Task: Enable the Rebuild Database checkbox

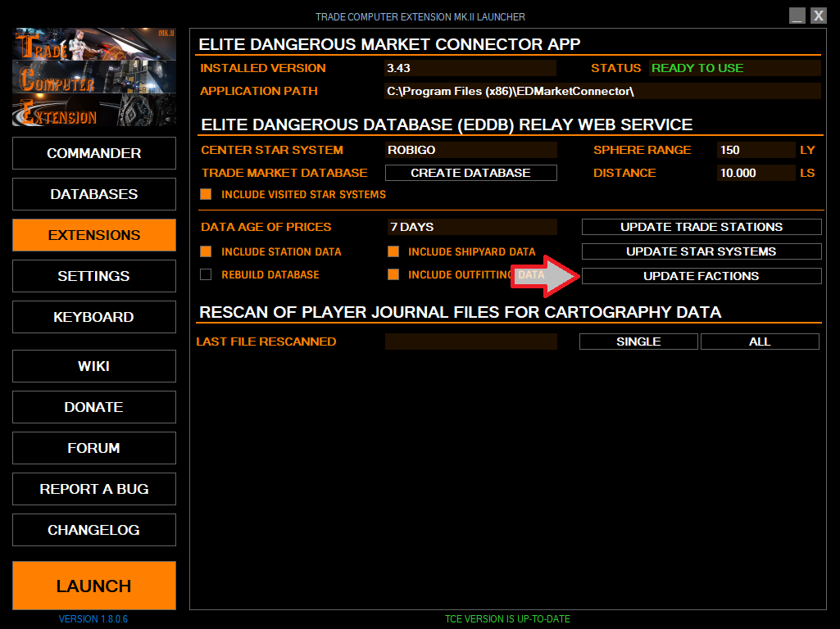Action: pyautogui.click(x=206, y=274)
